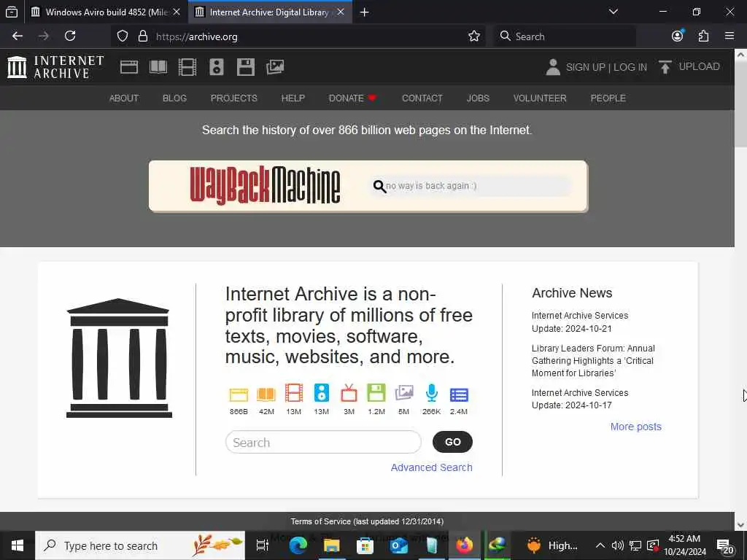Viewport: 747px width, 560px height.
Task: Open the Images icon in header
Action: 275,67
